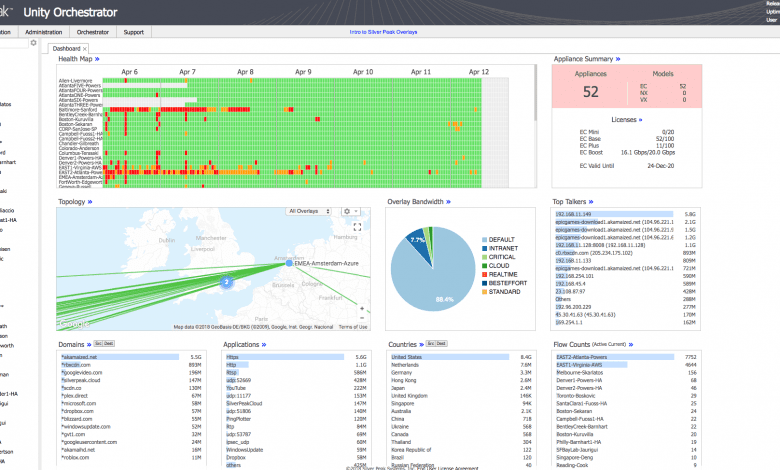Close the Dashboard tab
This screenshot has height=470, width=780.
pos(85,49)
